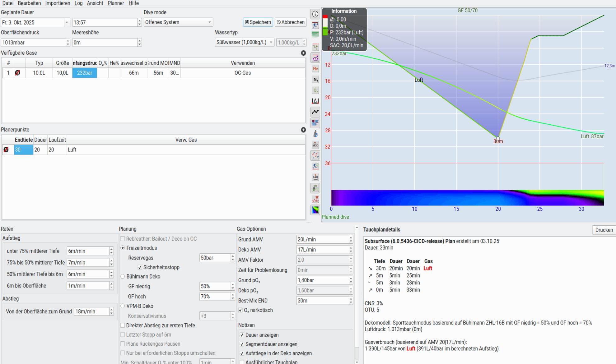Screen dimensions: 616x364
Task: Click the Drucken button
Action: point(604,230)
